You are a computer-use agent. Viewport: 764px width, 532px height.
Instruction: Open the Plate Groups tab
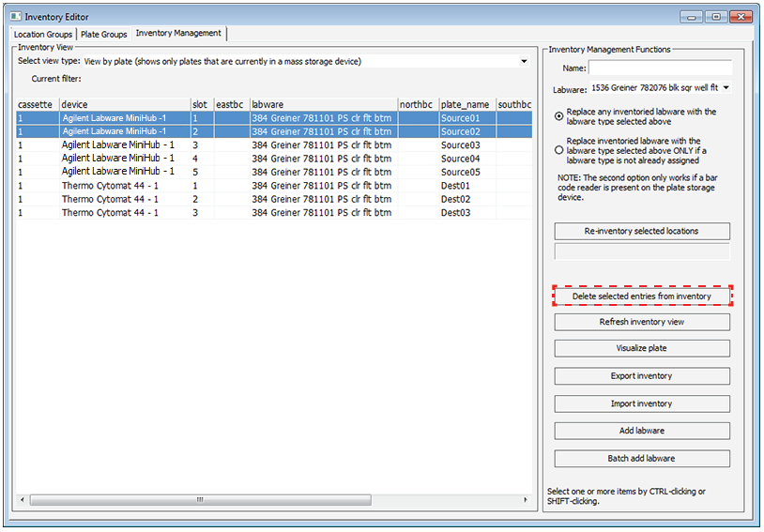(x=103, y=35)
